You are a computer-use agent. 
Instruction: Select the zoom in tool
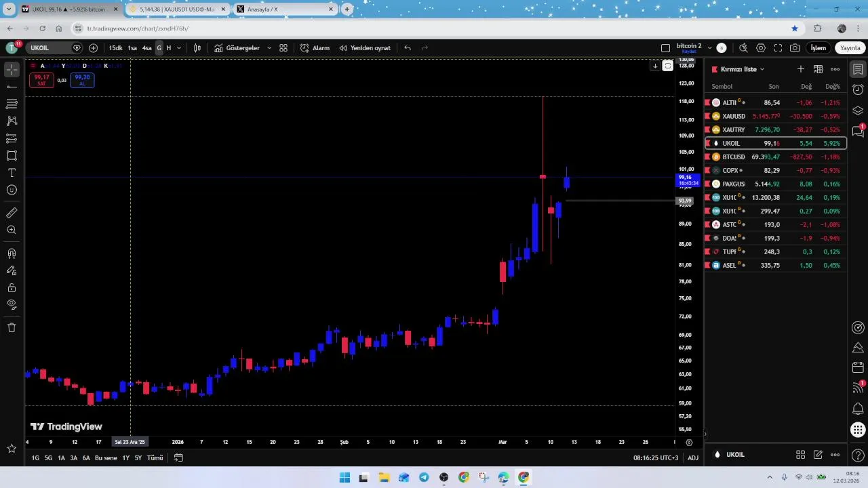(x=12, y=230)
